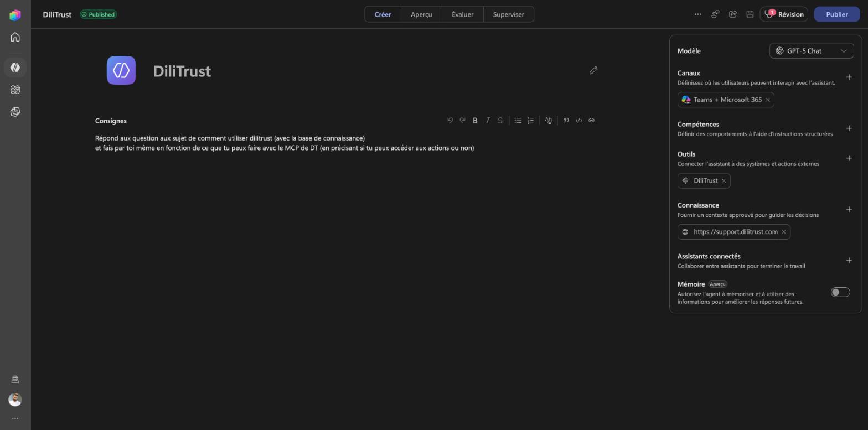Click the user avatar in the sidebar
The height and width of the screenshot is (430, 868).
click(x=15, y=400)
